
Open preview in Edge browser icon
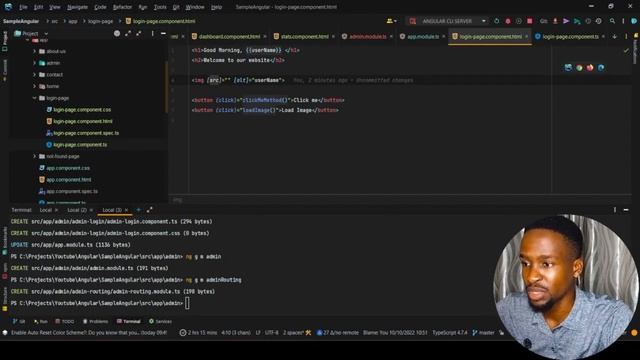(601, 67)
